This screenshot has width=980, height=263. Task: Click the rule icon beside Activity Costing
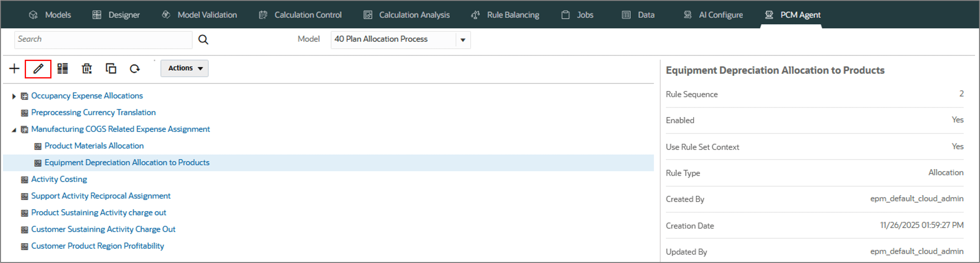25,180
